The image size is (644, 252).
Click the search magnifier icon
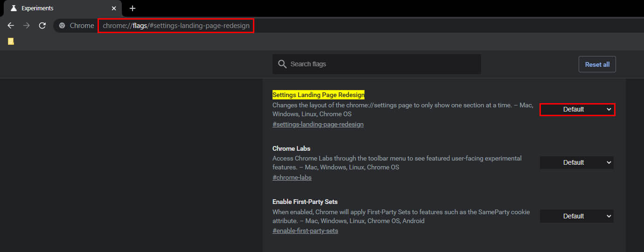[x=282, y=64]
